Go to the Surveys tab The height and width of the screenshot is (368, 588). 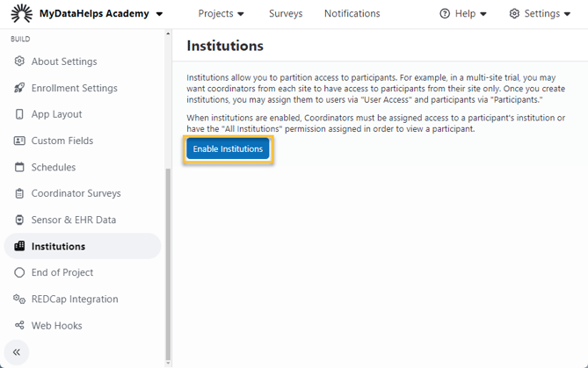click(286, 14)
